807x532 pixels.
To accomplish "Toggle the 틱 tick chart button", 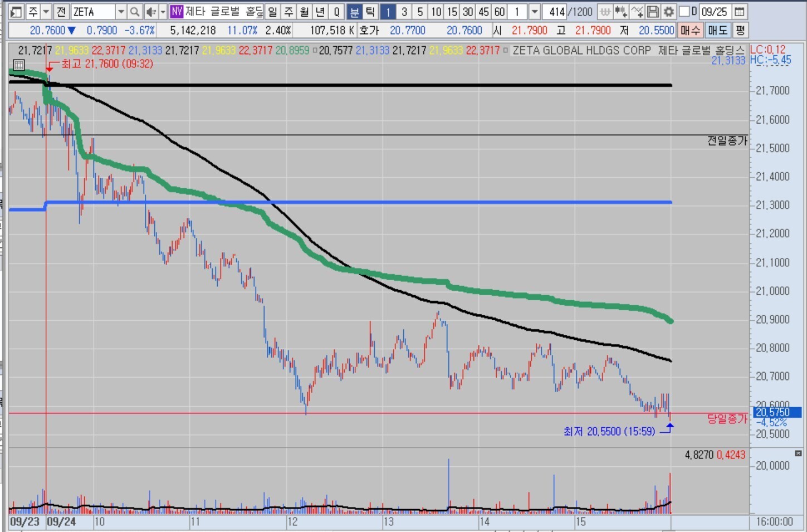I will point(370,12).
